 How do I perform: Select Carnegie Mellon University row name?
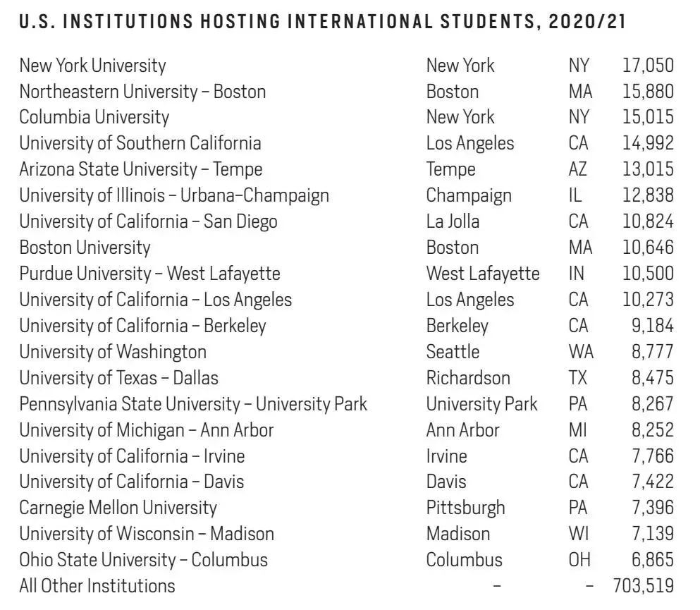tap(118, 508)
